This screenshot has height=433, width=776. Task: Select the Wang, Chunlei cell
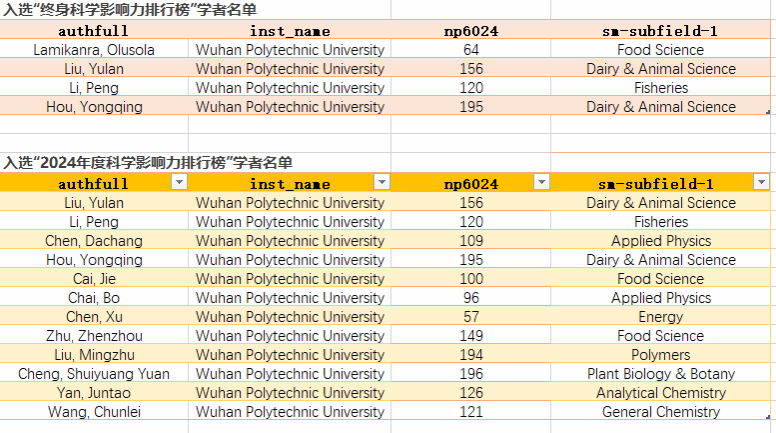point(94,412)
